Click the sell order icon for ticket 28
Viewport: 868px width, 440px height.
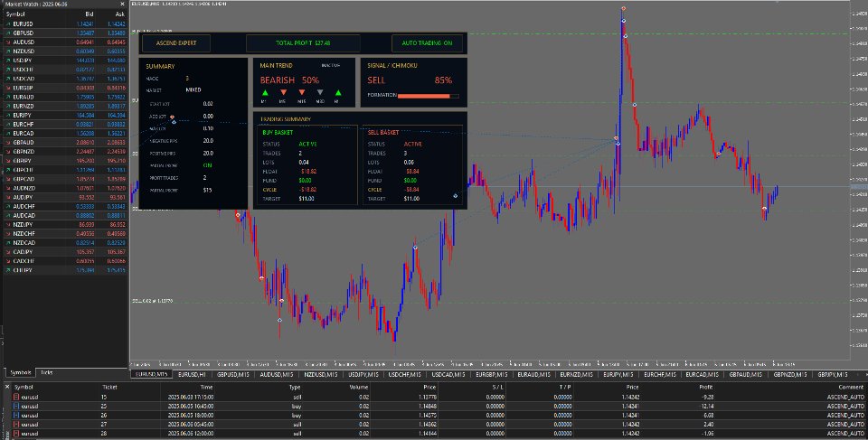(x=16, y=434)
